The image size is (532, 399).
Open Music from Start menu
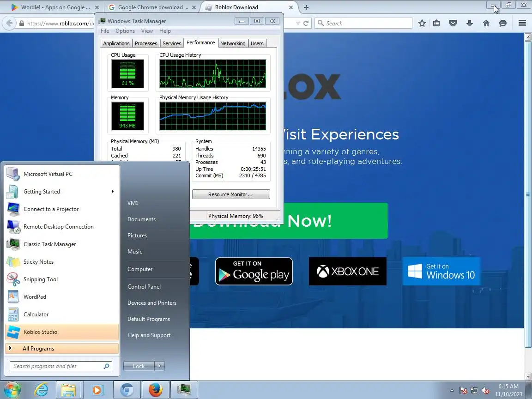pyautogui.click(x=135, y=251)
